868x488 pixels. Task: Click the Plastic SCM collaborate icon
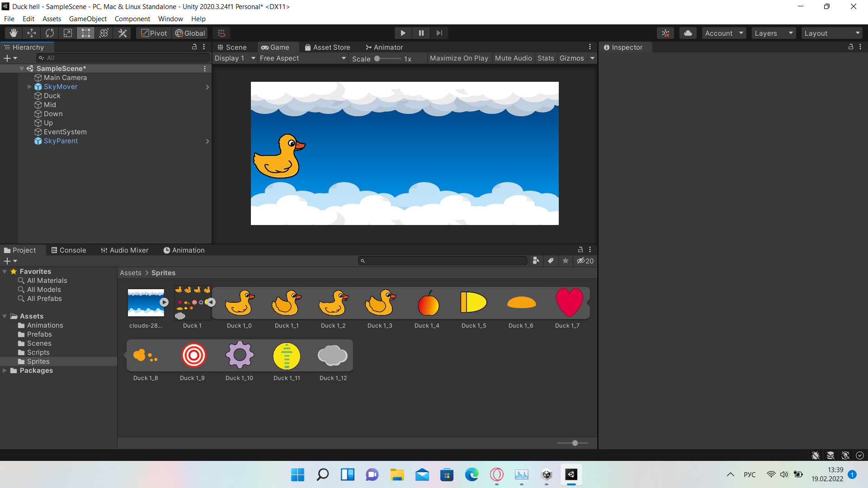click(665, 33)
